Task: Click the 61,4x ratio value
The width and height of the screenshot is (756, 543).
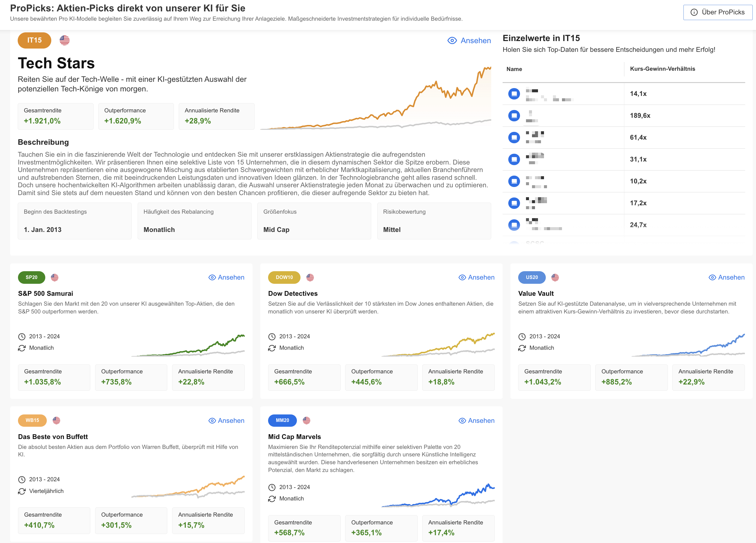Action: 638,137
